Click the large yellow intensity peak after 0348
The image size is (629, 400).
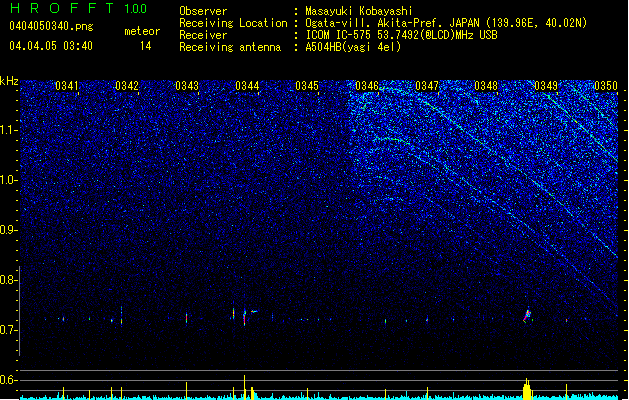(527, 389)
